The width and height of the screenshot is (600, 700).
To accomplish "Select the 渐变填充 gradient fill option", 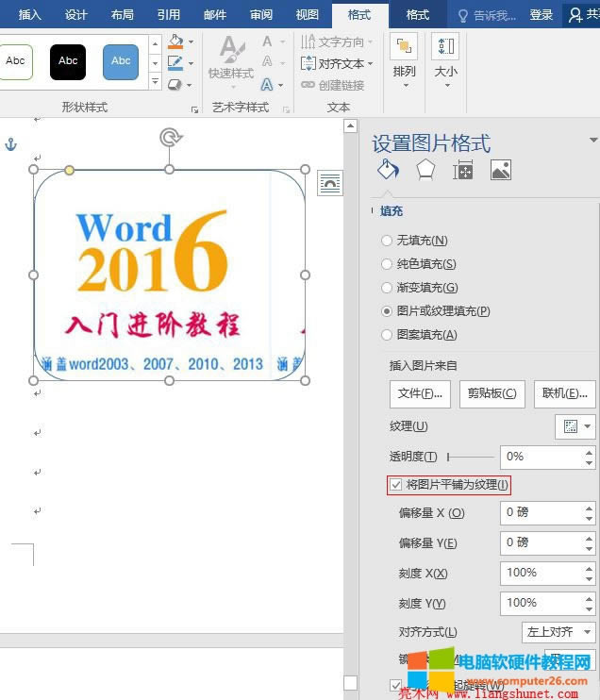I will tap(387, 288).
